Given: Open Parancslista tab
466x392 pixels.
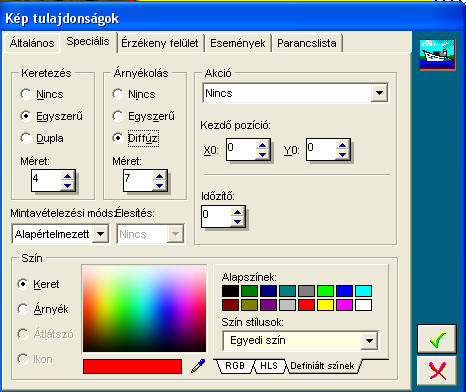Looking at the screenshot, I should tap(307, 43).
